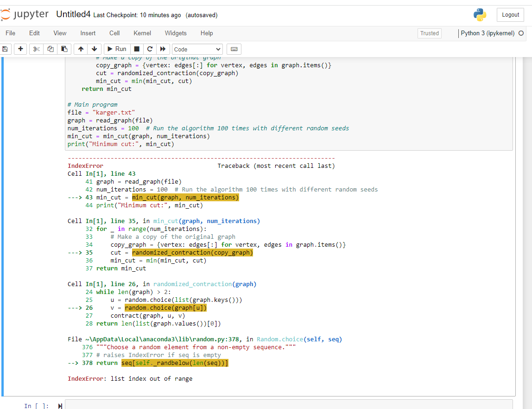Click the Logout button
Image resolution: width=532 pixels, height=409 pixels.
click(510, 15)
